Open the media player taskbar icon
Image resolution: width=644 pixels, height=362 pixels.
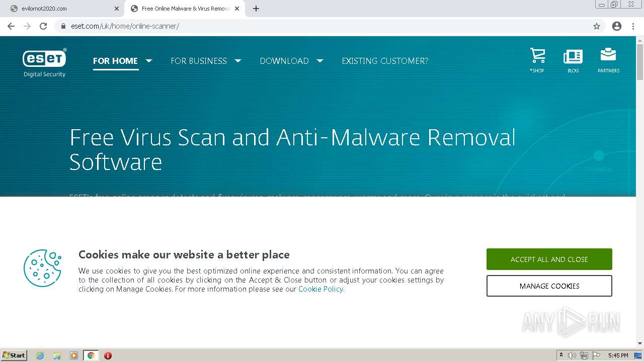tap(74, 355)
